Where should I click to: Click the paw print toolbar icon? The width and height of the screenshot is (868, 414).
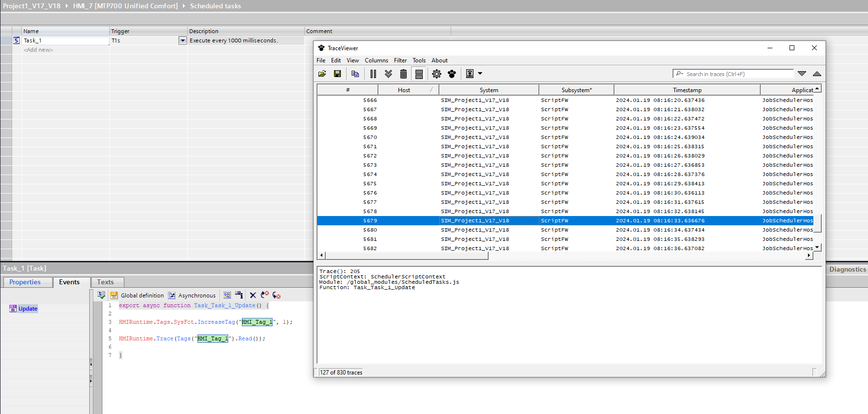pyautogui.click(x=452, y=74)
